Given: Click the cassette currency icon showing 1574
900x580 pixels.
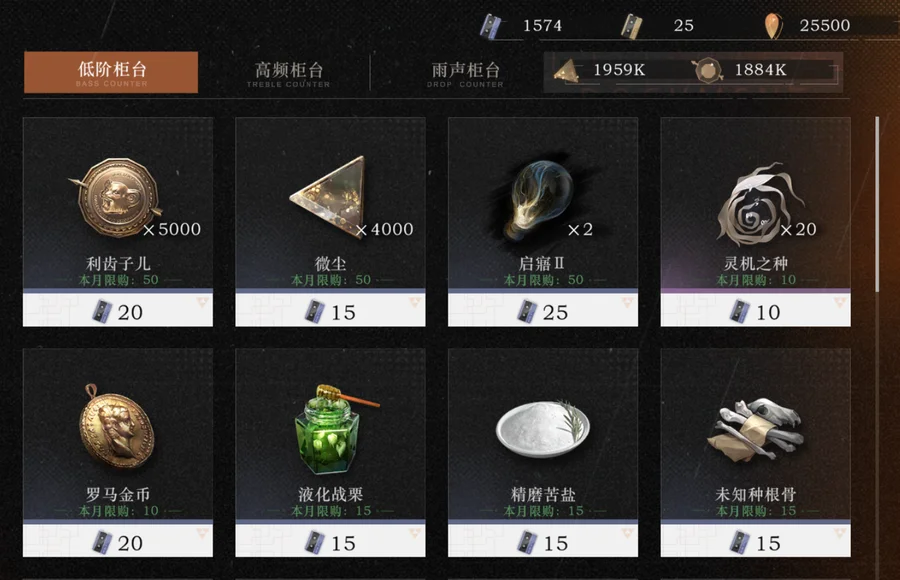Looking at the screenshot, I should point(491,26).
